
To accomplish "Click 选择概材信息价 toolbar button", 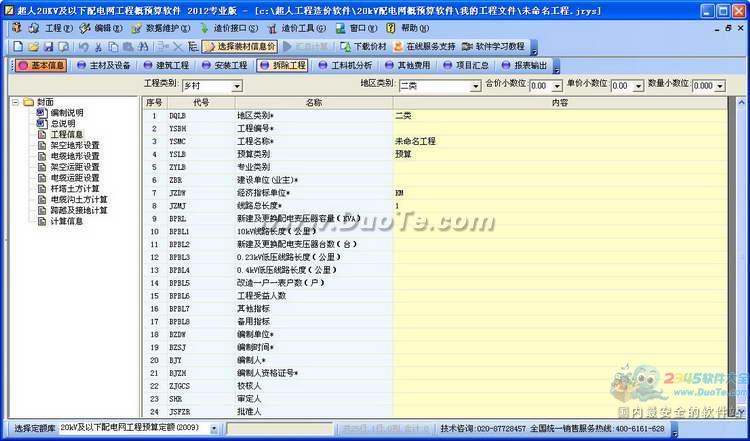I will [x=238, y=46].
